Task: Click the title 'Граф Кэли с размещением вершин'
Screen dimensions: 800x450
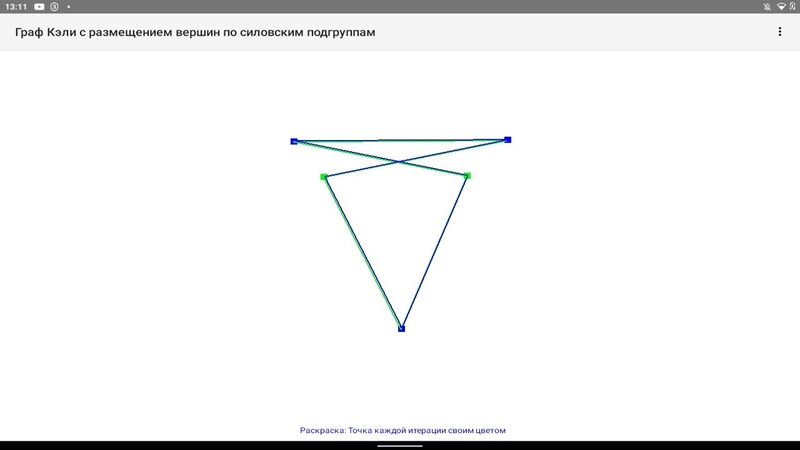Action: pos(118,32)
